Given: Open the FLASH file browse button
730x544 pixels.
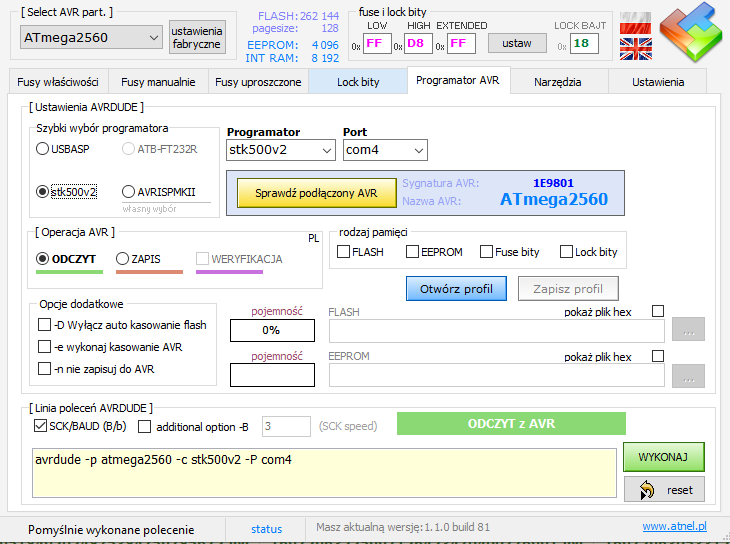Looking at the screenshot, I should pos(688,329).
